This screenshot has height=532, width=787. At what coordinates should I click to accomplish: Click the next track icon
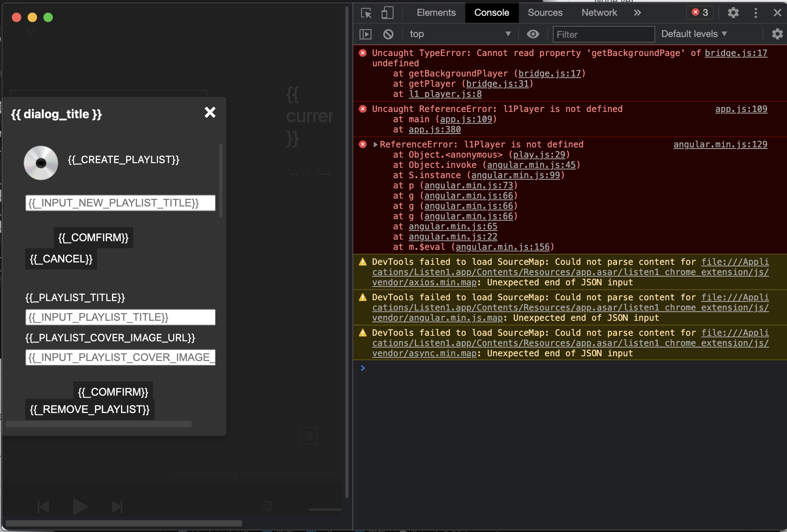(x=117, y=507)
